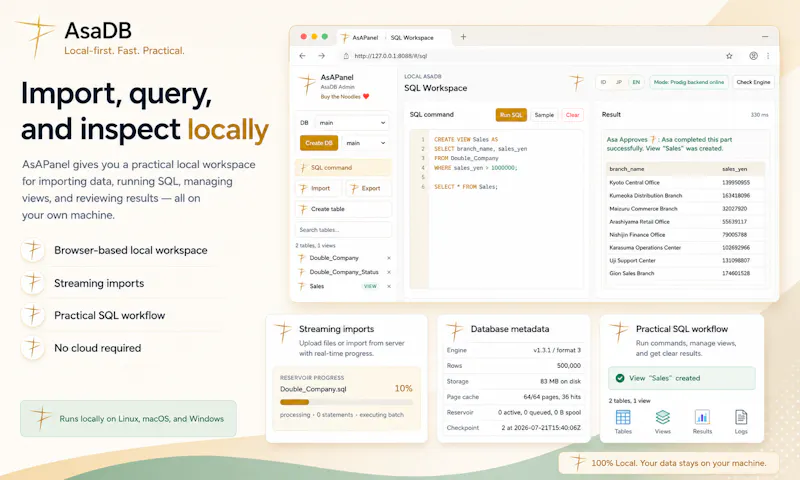Open dropdown beside Create DB
Screen dimensions: 800x480
366,143
